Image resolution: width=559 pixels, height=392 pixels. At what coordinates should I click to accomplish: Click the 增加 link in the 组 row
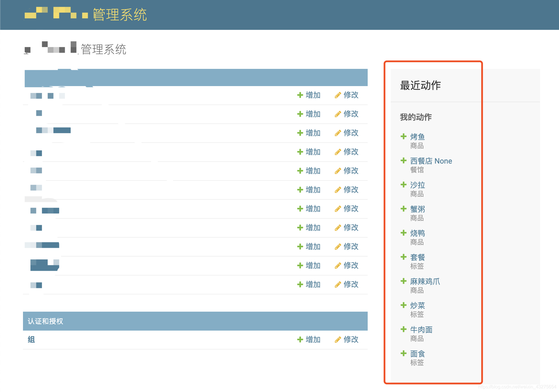313,339
